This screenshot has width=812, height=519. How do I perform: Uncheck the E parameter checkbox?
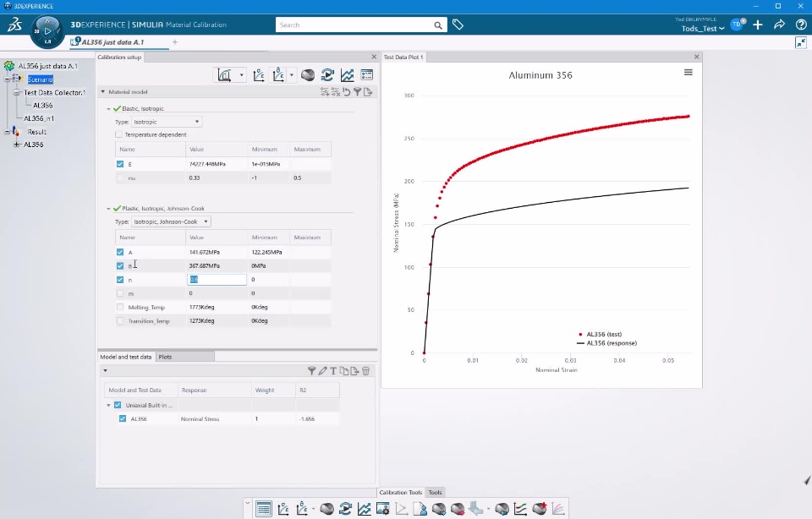pos(120,164)
